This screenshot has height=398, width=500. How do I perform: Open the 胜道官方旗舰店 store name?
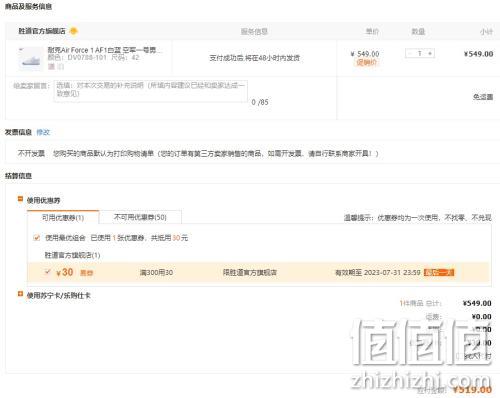pyautogui.click(x=42, y=31)
